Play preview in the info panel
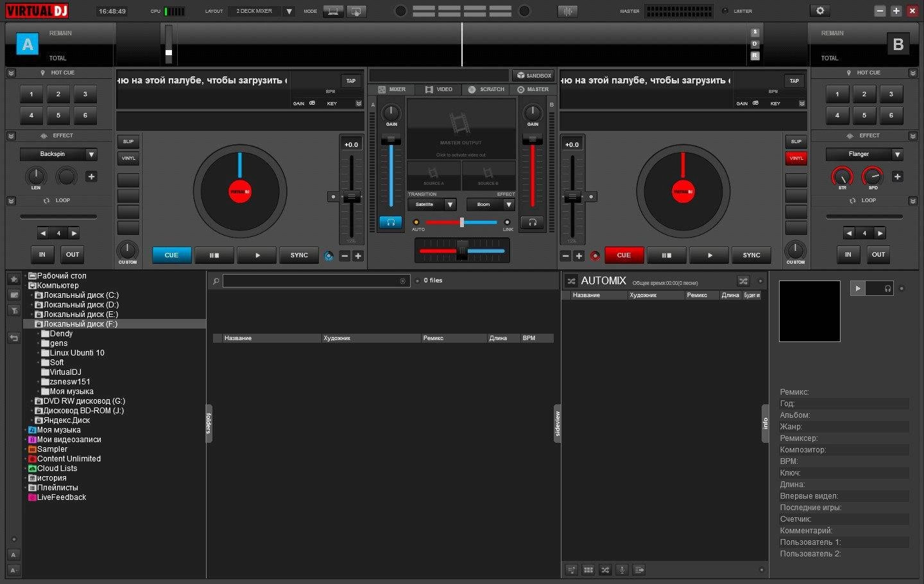The image size is (924, 584). (x=858, y=289)
